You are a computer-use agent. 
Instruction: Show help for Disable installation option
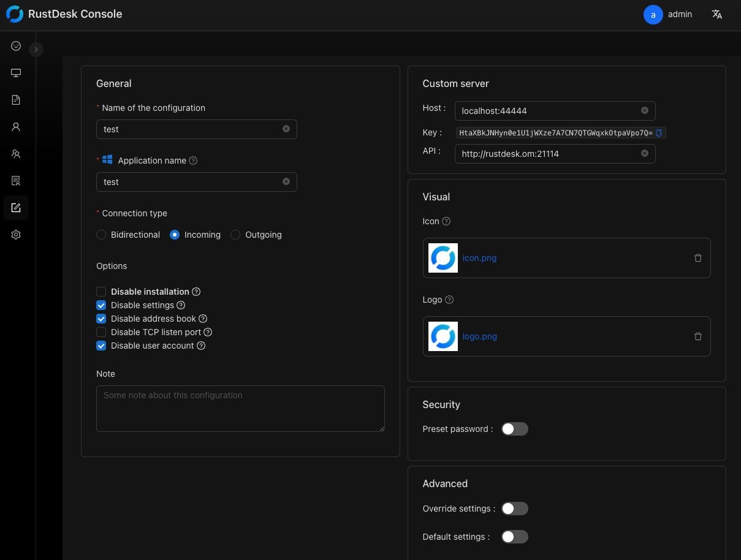(x=196, y=292)
